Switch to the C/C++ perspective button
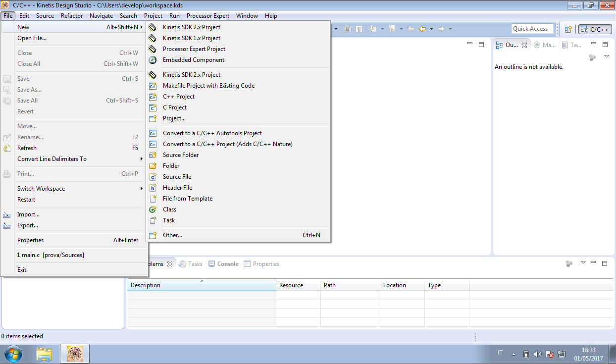The height and width of the screenshot is (364, 616). coord(595,29)
